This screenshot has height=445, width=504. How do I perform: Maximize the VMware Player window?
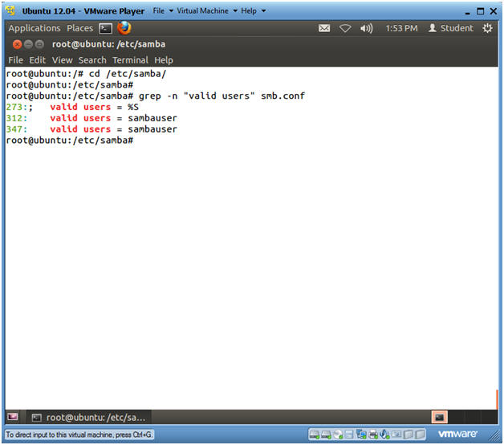[480, 11]
